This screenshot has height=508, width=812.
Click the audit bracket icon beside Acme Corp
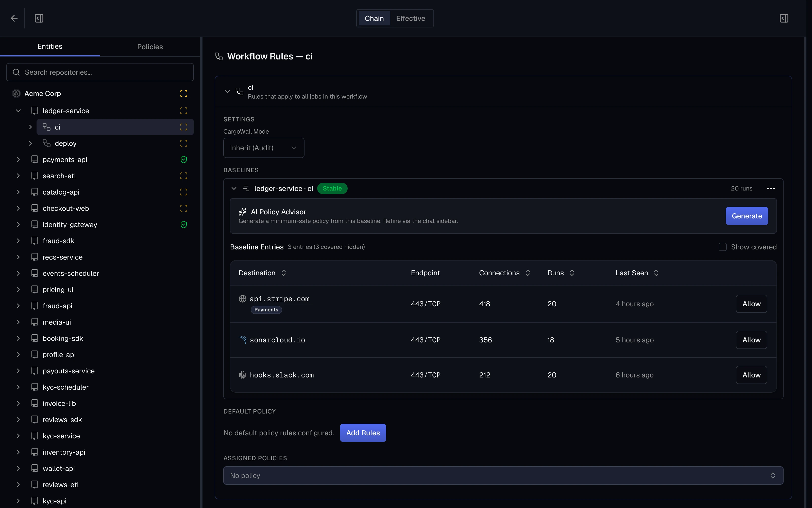point(183,93)
